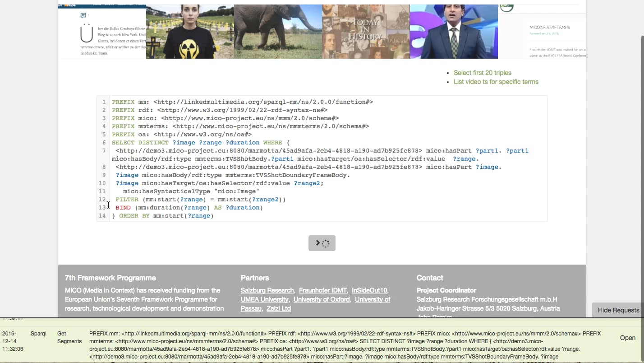Visit Fraunhofer IDMT partner link
The image size is (644, 363).
[323, 290]
